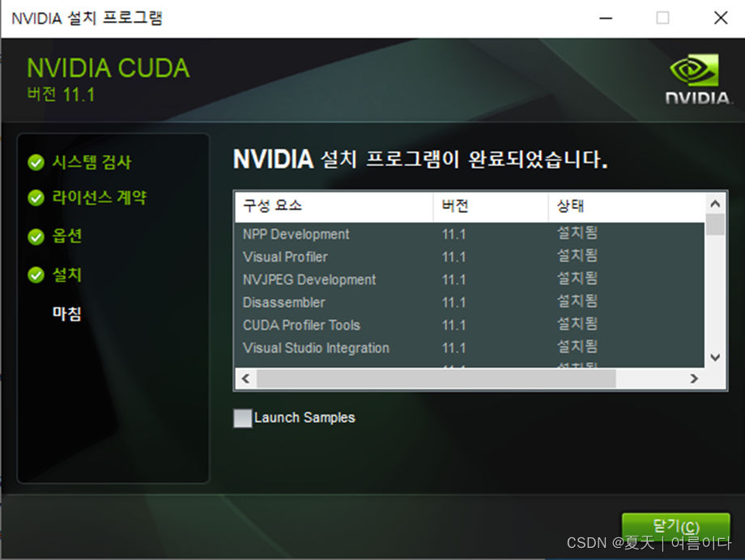Click the list's scroll up arrow
This screenshot has height=560, width=745.
pyautogui.click(x=715, y=204)
